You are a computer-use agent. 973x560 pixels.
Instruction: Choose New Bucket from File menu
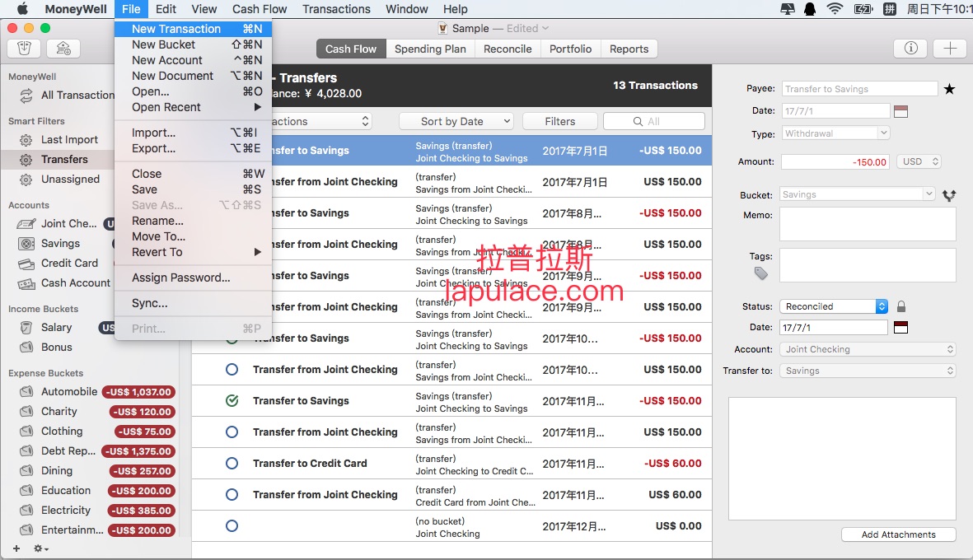[x=193, y=44]
